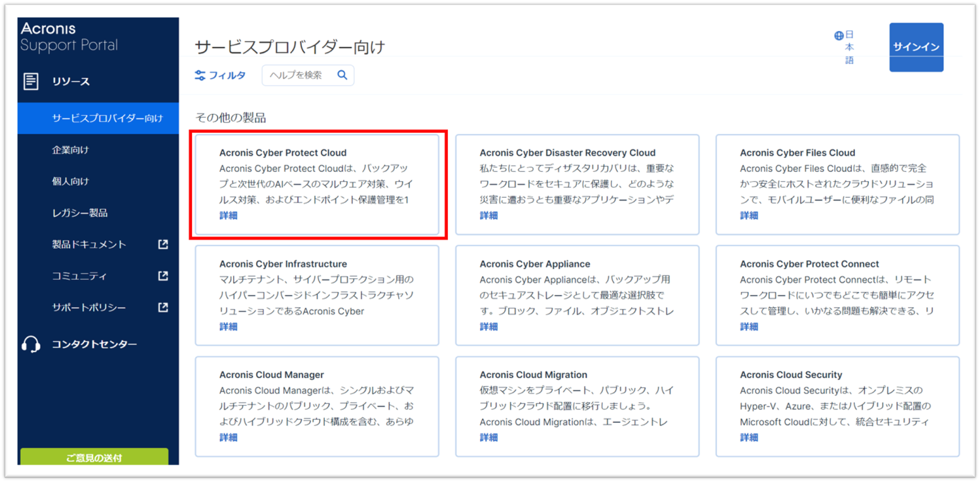The width and height of the screenshot is (980, 482).
Task: Open the 日本語 language selector
Action: pyautogui.click(x=849, y=47)
